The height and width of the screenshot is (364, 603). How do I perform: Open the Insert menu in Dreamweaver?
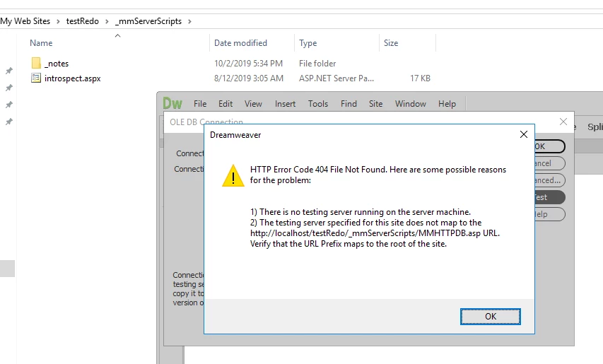(x=285, y=104)
